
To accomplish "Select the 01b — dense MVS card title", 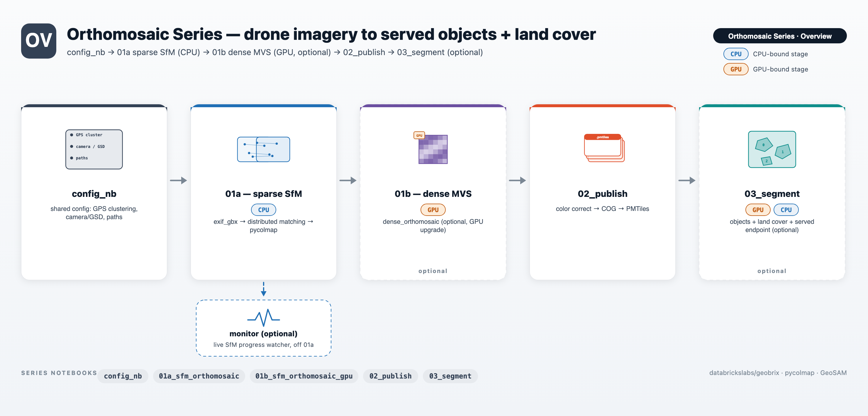I will (x=433, y=194).
